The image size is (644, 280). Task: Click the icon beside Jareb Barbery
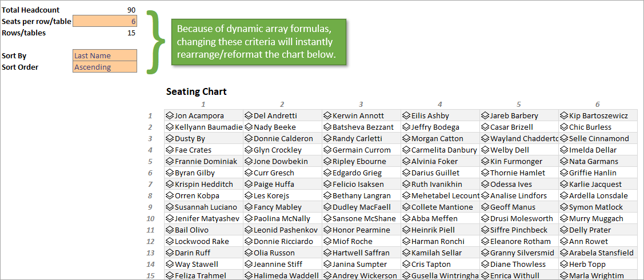(x=485, y=115)
